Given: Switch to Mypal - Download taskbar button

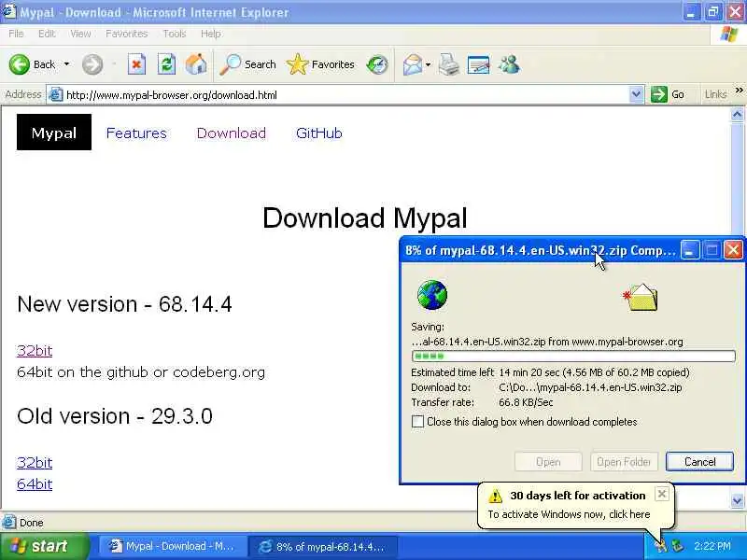Looking at the screenshot, I should pyautogui.click(x=173, y=546).
